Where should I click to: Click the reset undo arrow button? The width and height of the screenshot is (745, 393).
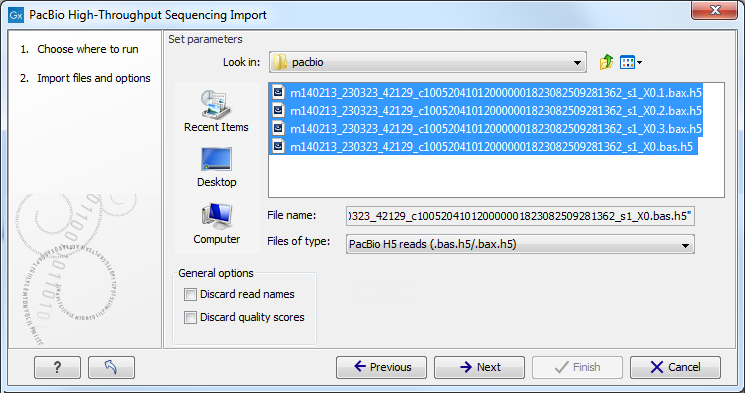click(112, 367)
